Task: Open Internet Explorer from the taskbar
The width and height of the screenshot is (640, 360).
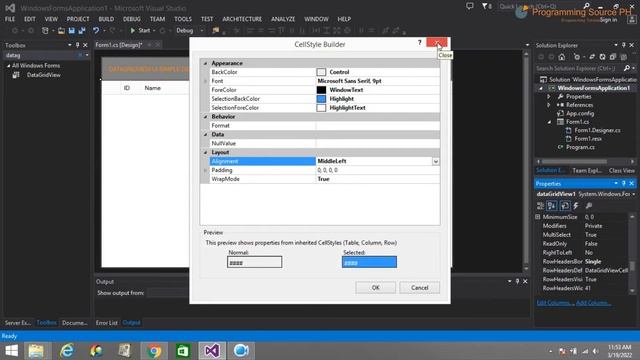Action: 67,351
